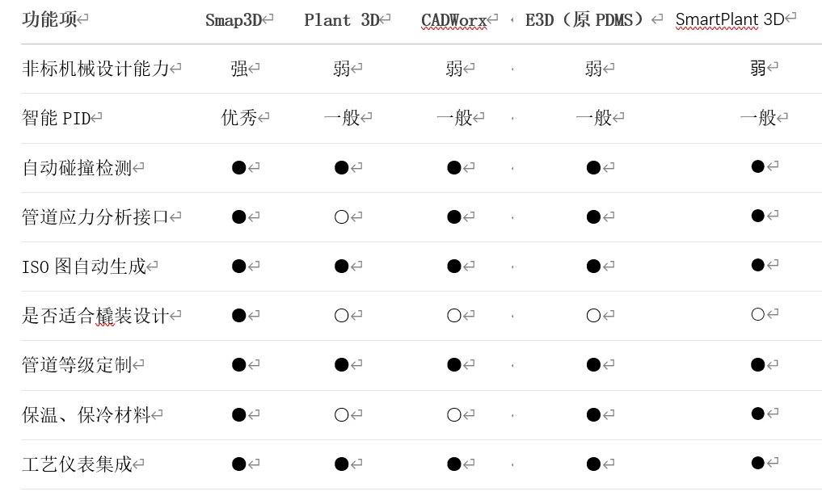Click the filled circle for Smap3D 自动碰撞检测
The width and height of the screenshot is (822, 504).
238,168
